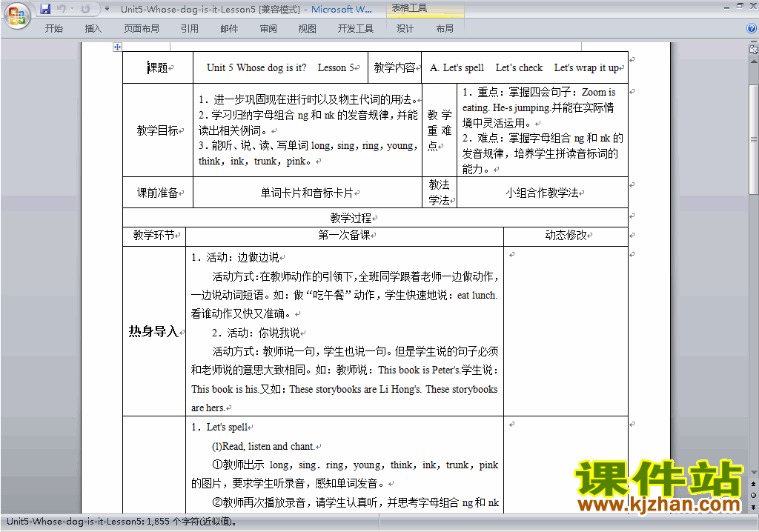The width and height of the screenshot is (759, 532).
Task: Click the split bar above the ruler toggle
Action: 753,42
